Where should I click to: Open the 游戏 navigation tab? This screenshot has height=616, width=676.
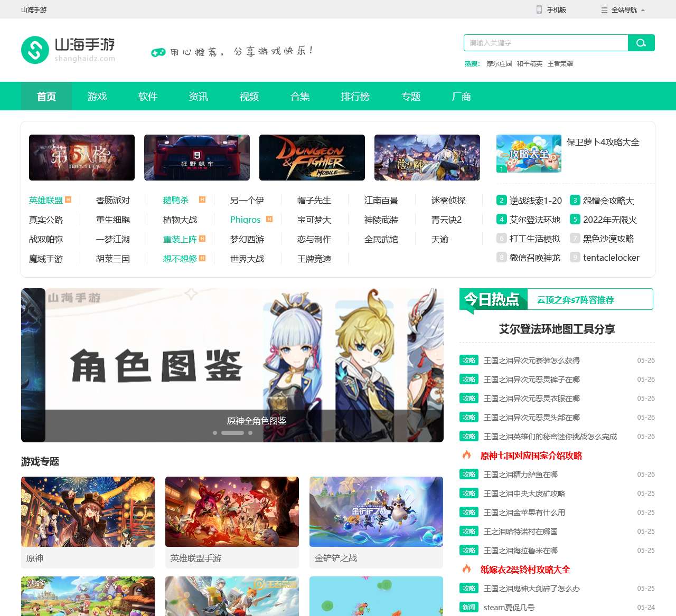pyautogui.click(x=97, y=96)
